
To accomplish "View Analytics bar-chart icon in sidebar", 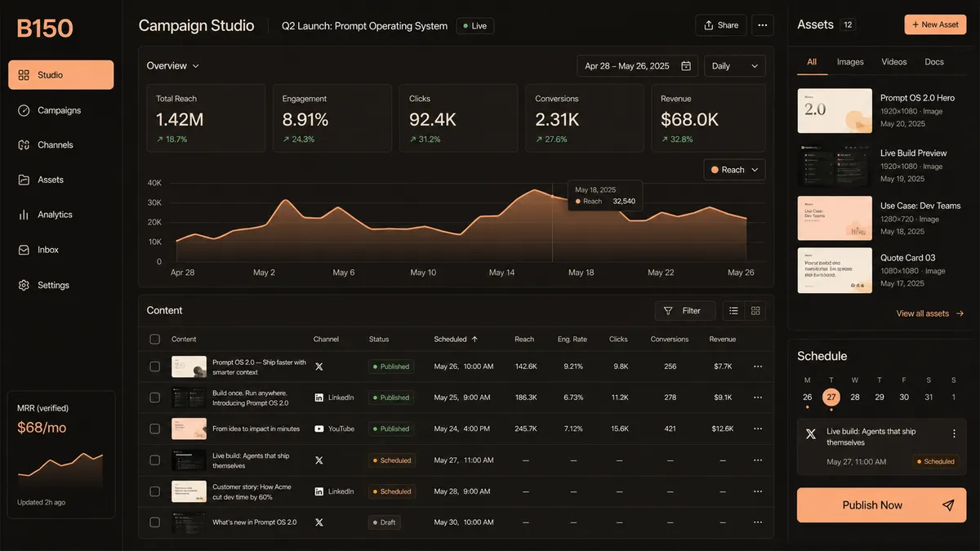I will pyautogui.click(x=24, y=215).
